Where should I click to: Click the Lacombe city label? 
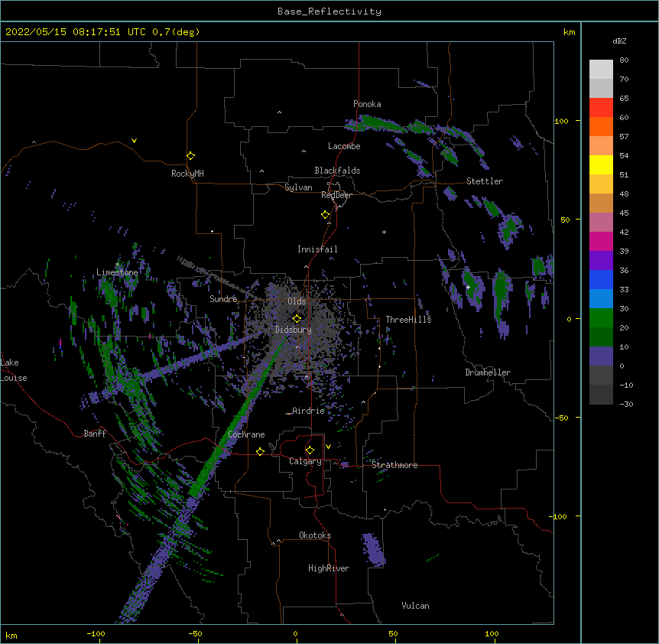[x=344, y=146]
